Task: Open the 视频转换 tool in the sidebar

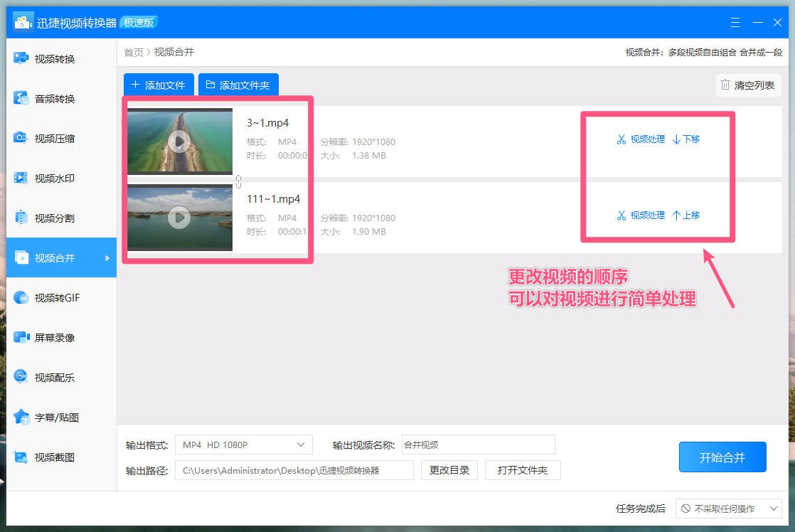Action: click(x=43, y=58)
